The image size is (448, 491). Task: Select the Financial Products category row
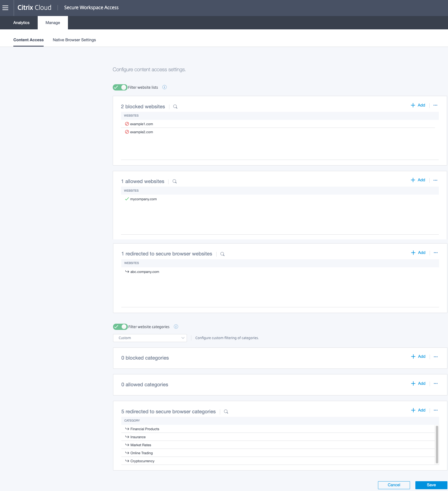click(x=278, y=429)
